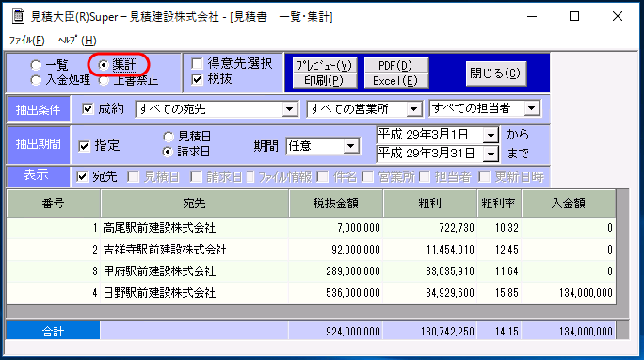The width and height of the screenshot is (644, 360).
Task: Sort by 宛先 column header
Action: [x=195, y=204]
